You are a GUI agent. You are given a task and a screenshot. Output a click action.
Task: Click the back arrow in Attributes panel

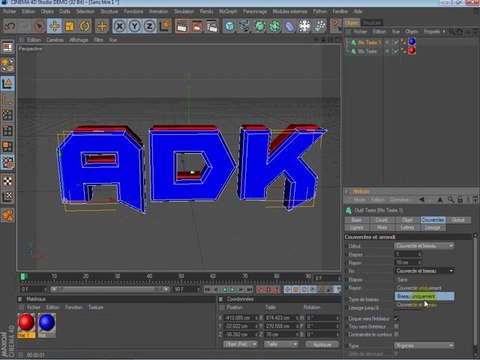click(422, 199)
